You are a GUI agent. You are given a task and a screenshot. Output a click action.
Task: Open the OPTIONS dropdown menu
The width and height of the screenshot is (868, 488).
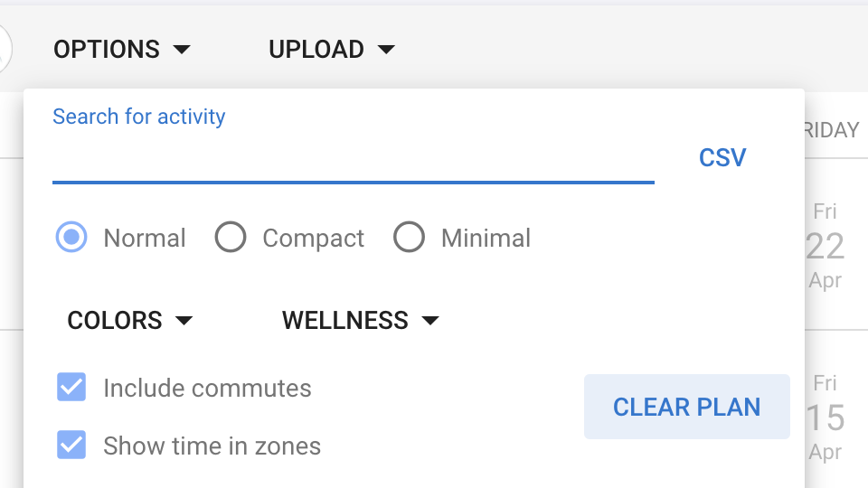tap(122, 50)
